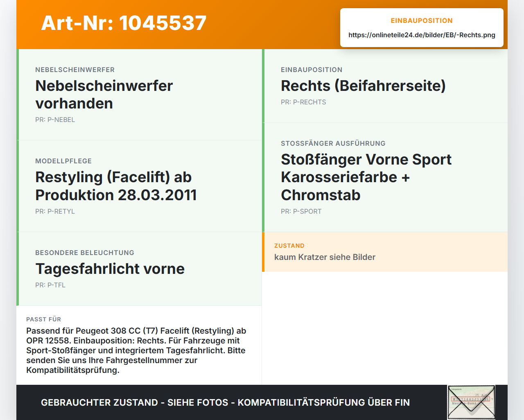Select the PR: P-SPORT code
Image resolution: width=524 pixels, height=420 pixels.
tap(301, 212)
